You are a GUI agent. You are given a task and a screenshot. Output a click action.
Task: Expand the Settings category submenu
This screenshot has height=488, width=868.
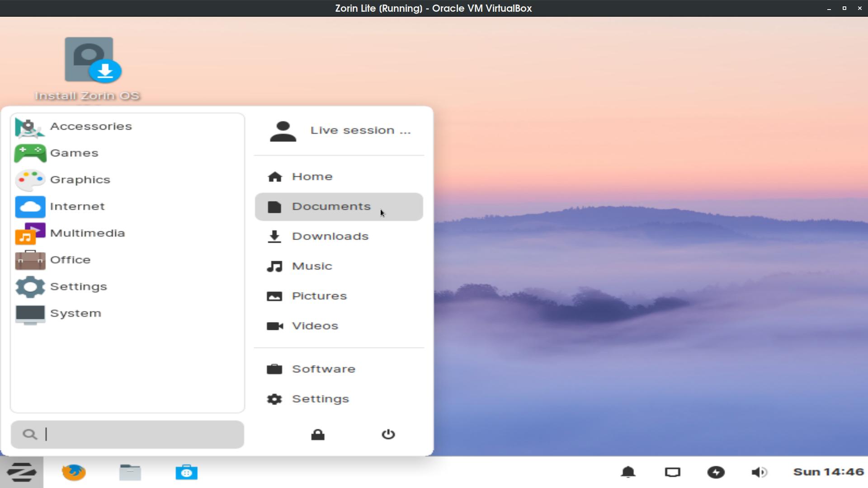tap(78, 286)
